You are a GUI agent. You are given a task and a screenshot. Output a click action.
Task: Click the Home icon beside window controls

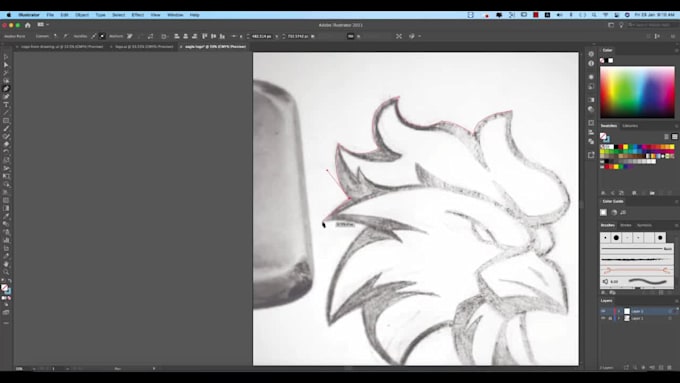pos(28,25)
